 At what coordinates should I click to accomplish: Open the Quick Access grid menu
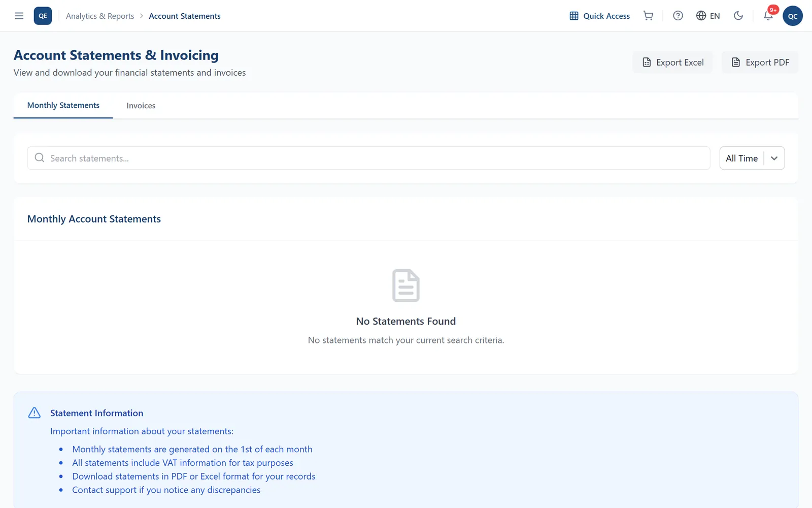tap(599, 16)
